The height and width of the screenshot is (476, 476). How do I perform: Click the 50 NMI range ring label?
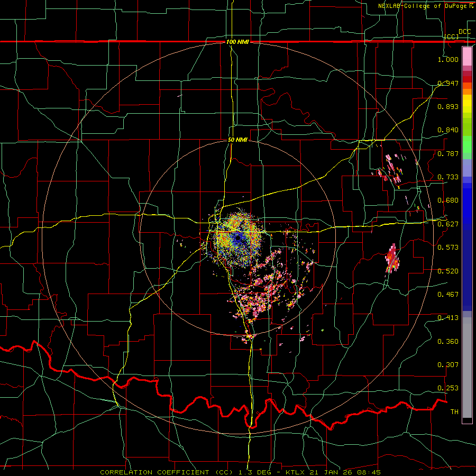coord(237,140)
